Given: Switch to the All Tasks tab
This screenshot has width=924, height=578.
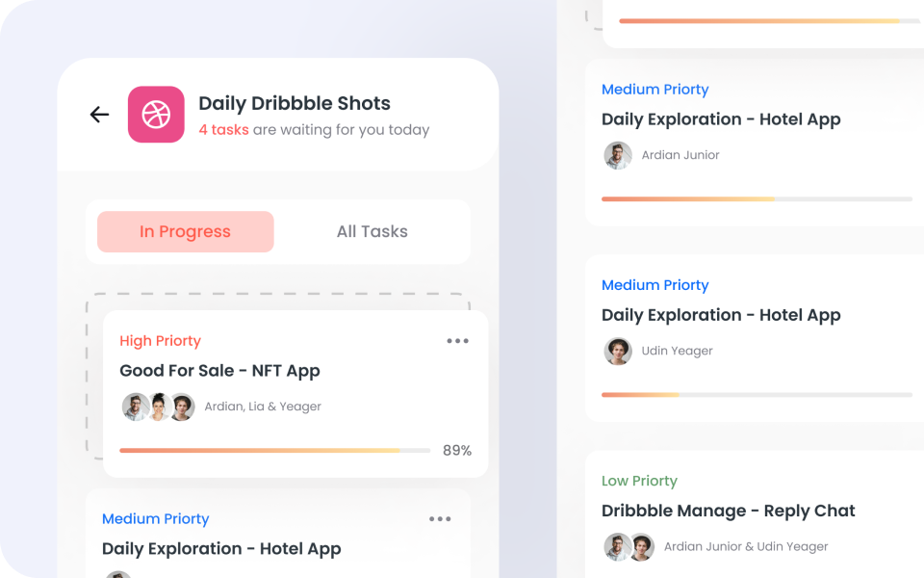Looking at the screenshot, I should [x=372, y=232].
